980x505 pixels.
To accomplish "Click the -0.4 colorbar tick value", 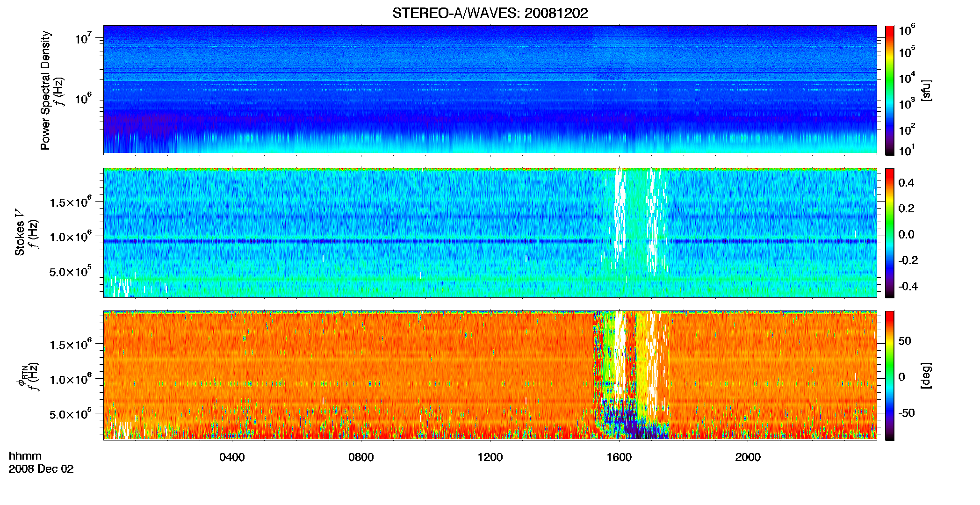I will [x=908, y=286].
